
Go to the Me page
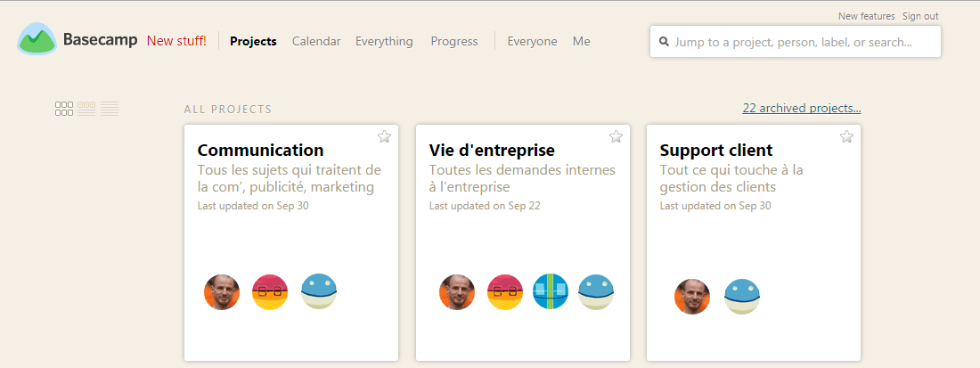coord(581,41)
